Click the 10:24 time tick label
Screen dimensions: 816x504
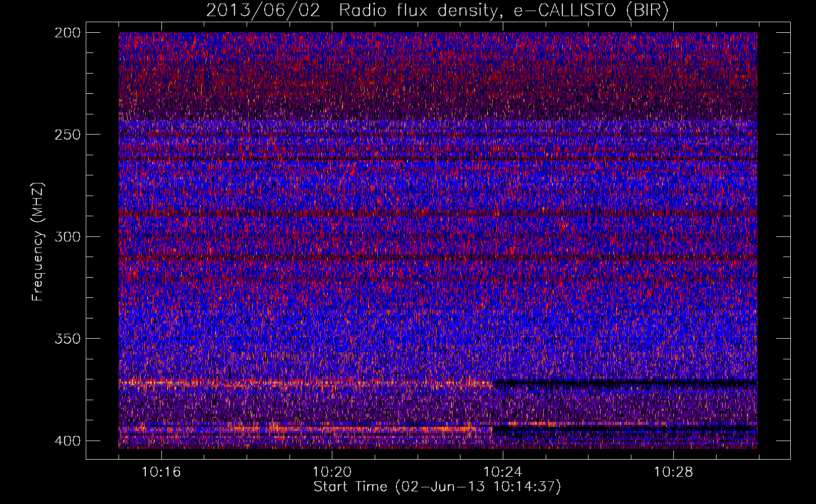click(503, 472)
